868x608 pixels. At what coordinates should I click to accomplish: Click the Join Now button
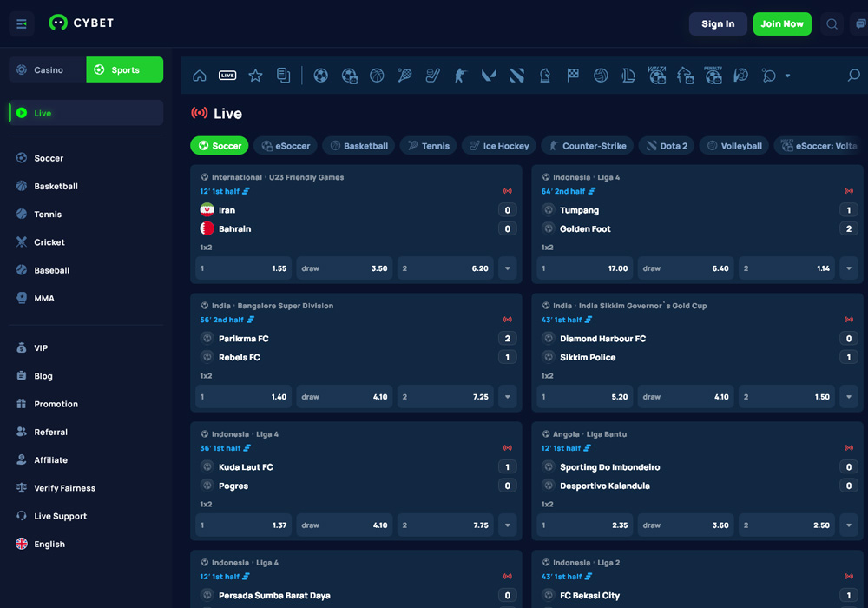(x=782, y=23)
